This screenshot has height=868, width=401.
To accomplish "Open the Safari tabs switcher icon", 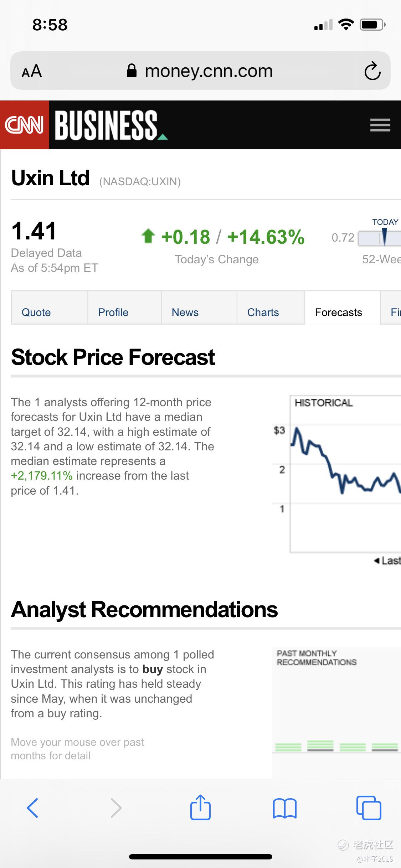I will click(x=369, y=808).
